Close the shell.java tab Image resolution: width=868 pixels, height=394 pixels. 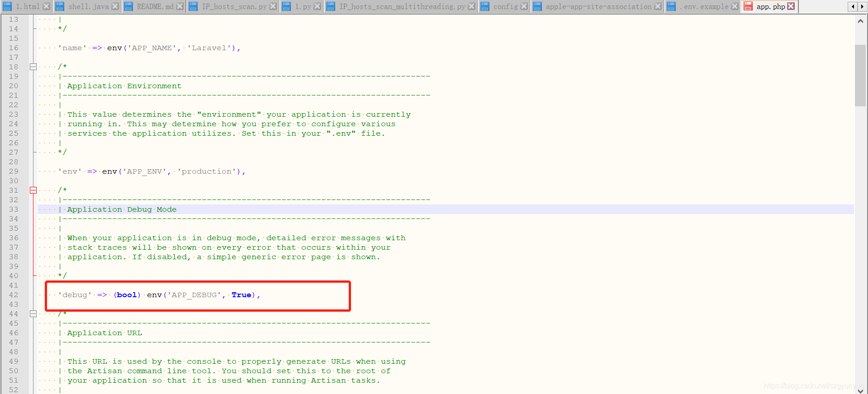115,6
